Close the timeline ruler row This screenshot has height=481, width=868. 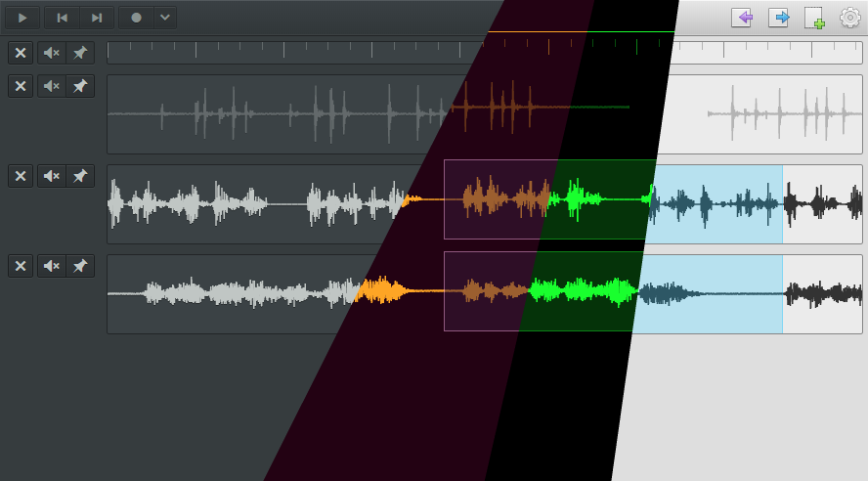point(21,53)
